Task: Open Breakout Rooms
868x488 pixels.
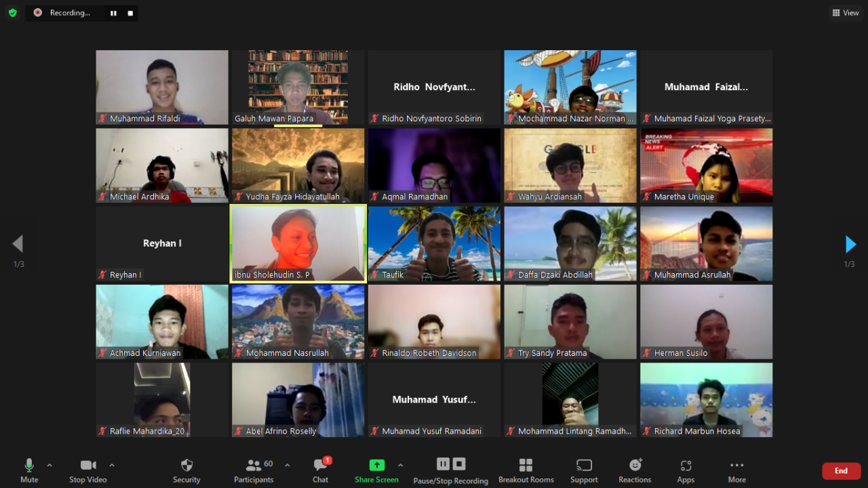Action: point(526,466)
